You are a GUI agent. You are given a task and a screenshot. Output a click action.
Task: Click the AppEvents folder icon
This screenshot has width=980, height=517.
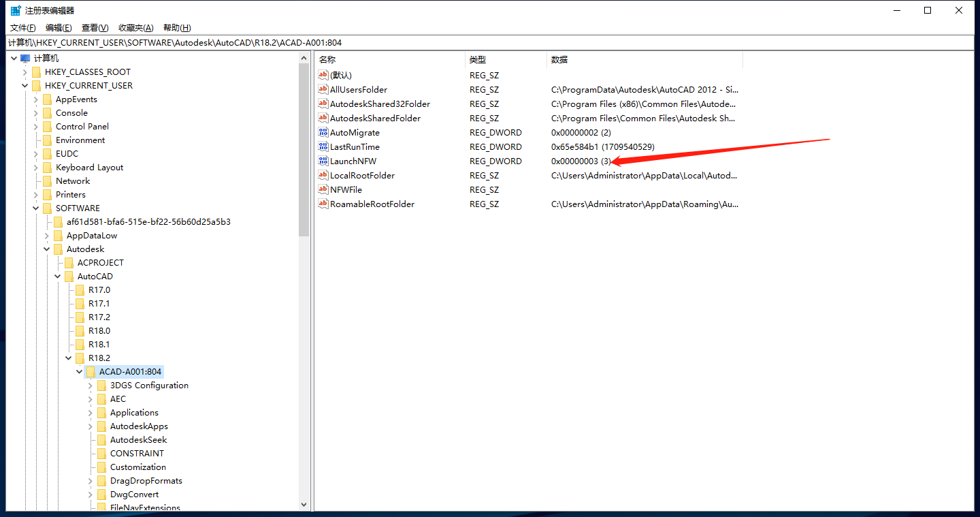pos(47,99)
